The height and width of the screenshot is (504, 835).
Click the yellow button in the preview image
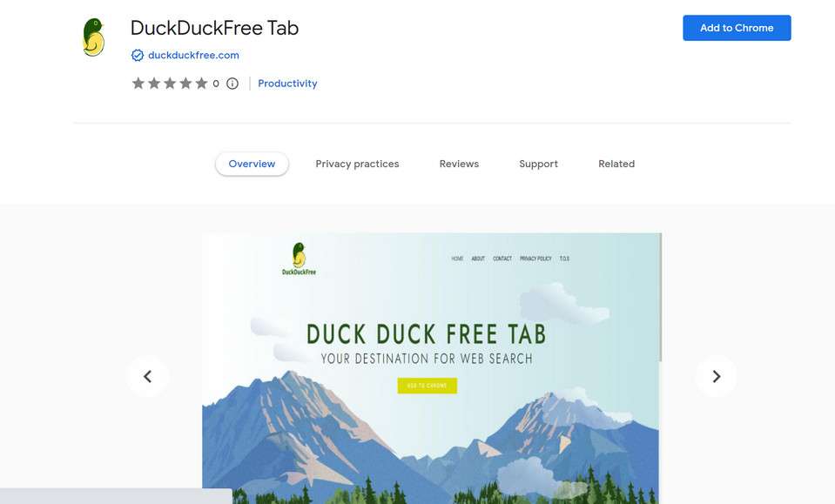pos(428,386)
